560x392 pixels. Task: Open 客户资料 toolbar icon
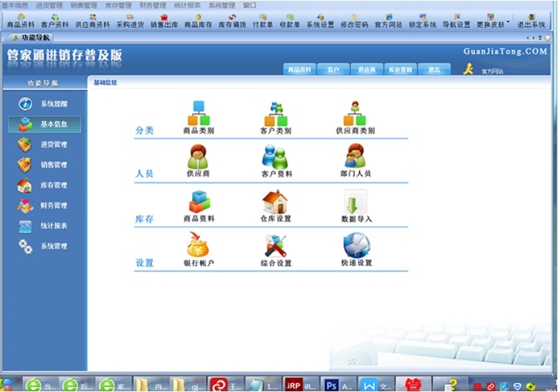click(54, 21)
